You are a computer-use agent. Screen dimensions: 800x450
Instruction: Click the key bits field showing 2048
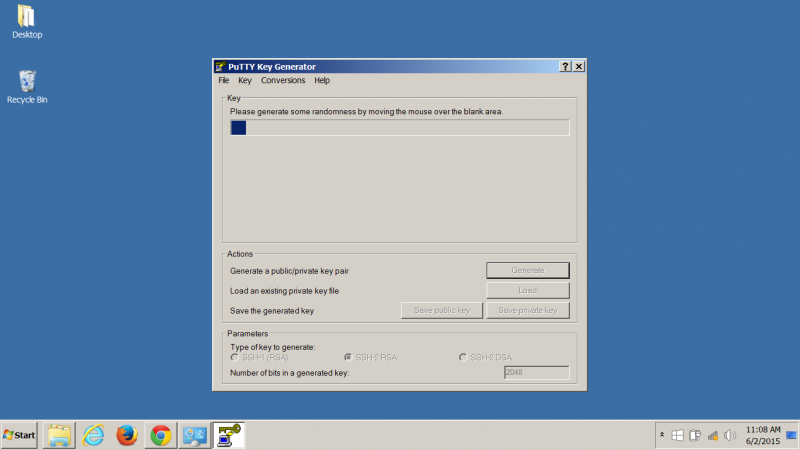pos(536,372)
